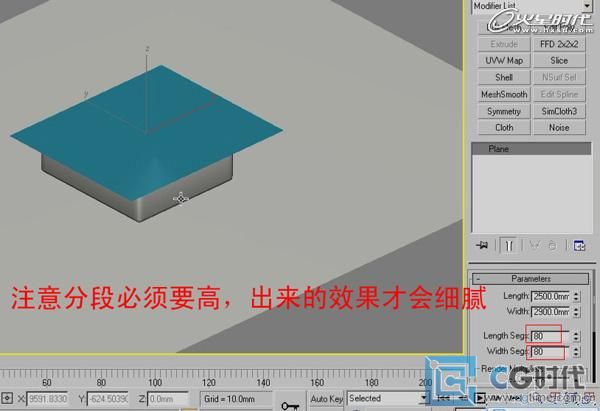600x411 pixels.
Task: Apply the Cloth modifier
Action: pyautogui.click(x=504, y=127)
